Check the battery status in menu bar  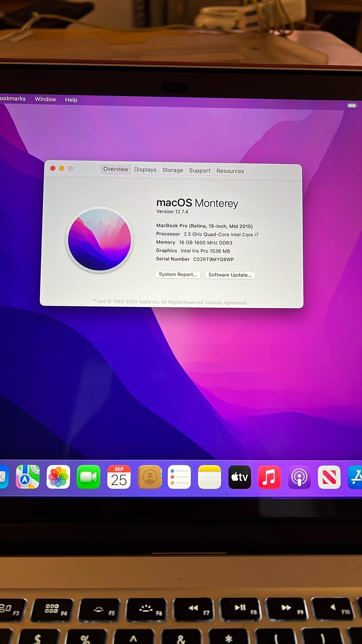pyautogui.click(x=352, y=106)
